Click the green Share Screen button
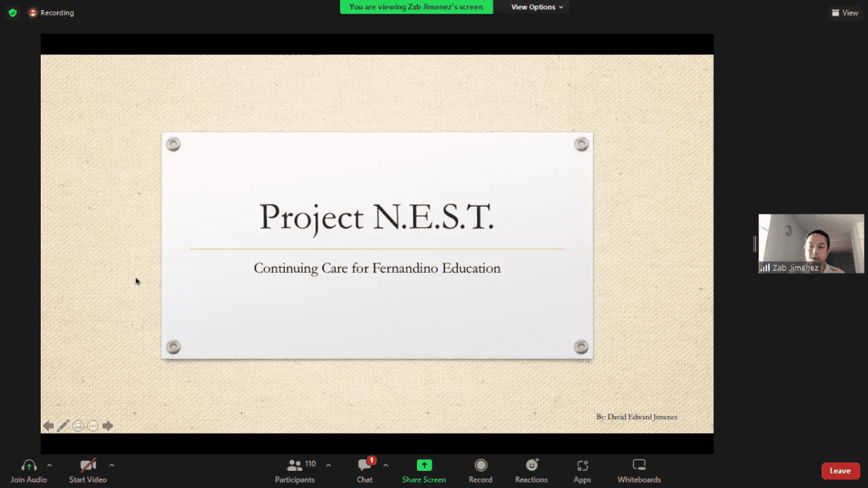Screen dimensions: 868x488 [424, 471]
